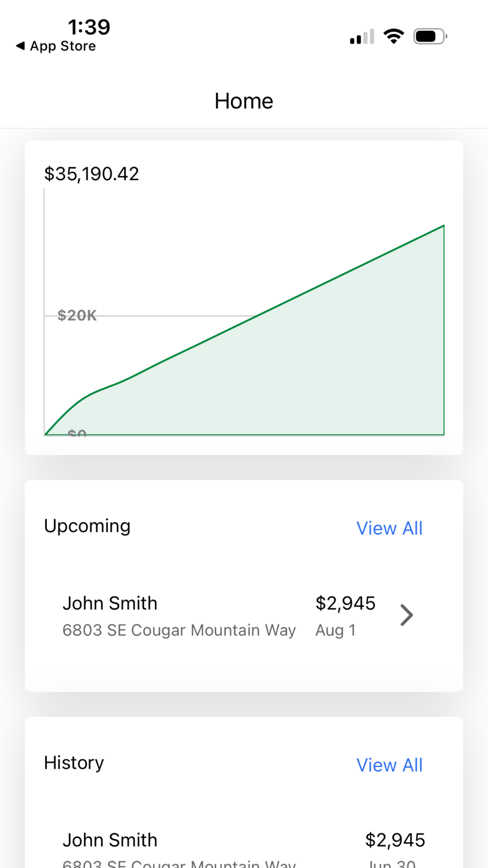Tap the $20K axis gridline label
Screen dimensions: 488x868
[x=77, y=315]
